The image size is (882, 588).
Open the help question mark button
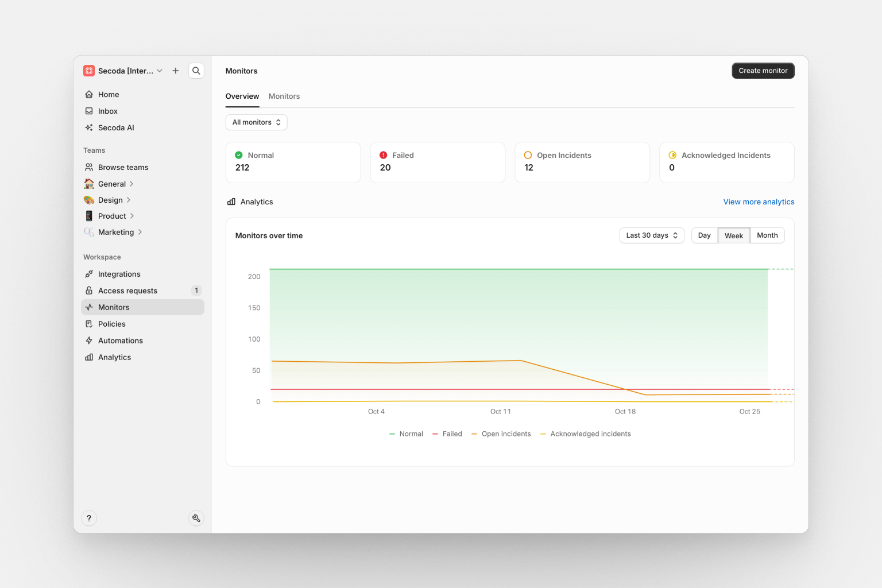[89, 518]
